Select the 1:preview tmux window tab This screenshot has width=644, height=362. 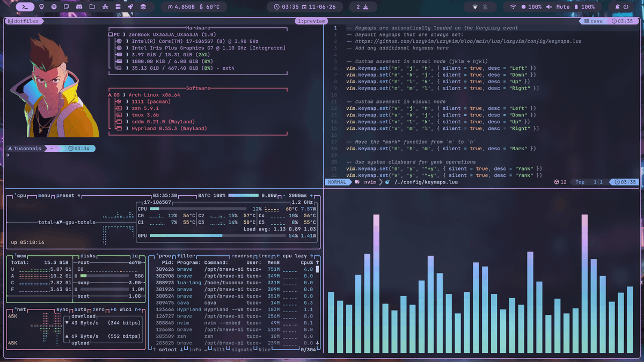coord(311,21)
